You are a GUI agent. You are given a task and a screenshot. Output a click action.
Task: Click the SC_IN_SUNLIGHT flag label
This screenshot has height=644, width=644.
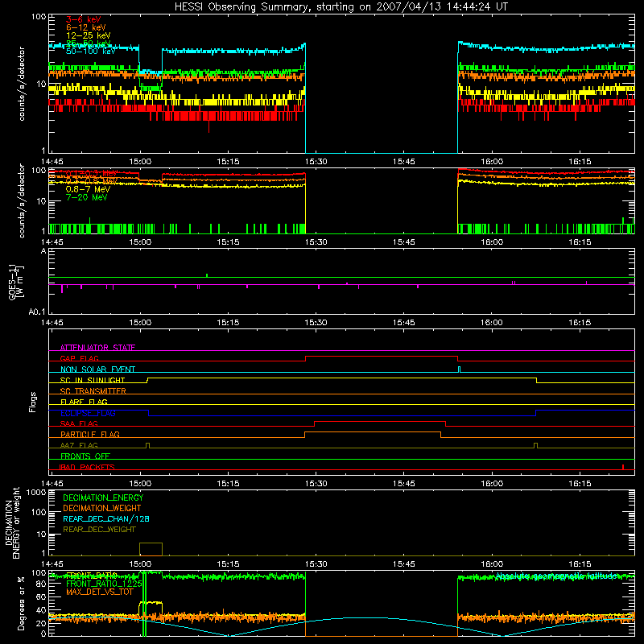[x=93, y=380]
